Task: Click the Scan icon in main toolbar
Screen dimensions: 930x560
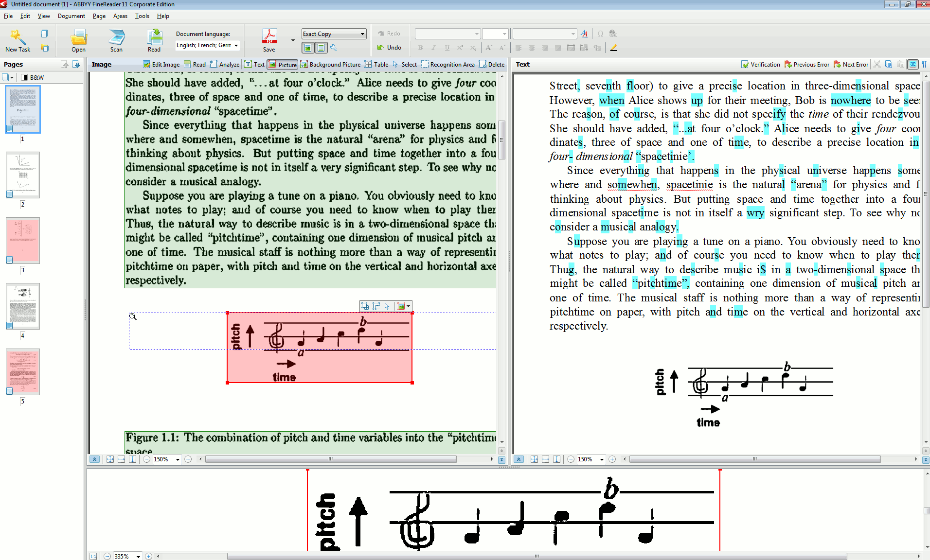Action: (116, 40)
